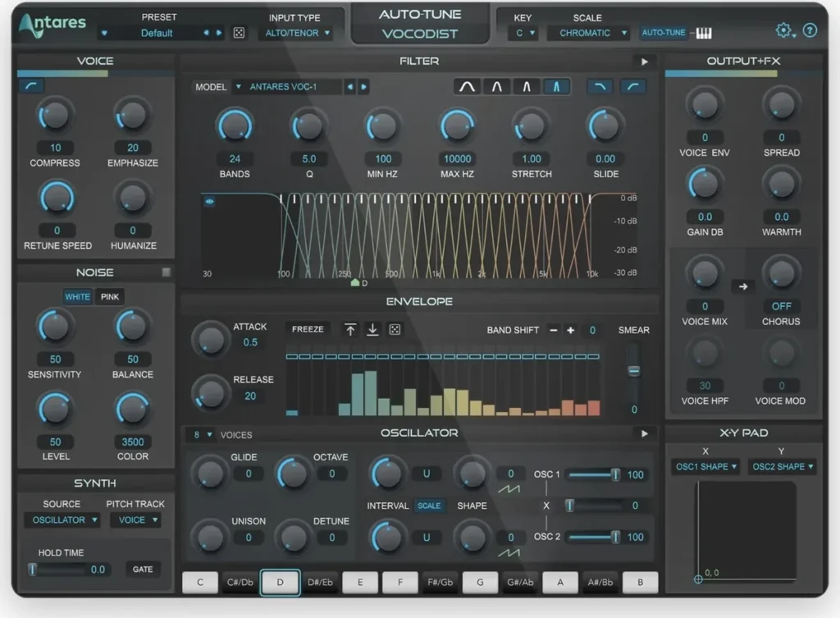
Task: Click the X-Y pad area
Action: [x=746, y=531]
